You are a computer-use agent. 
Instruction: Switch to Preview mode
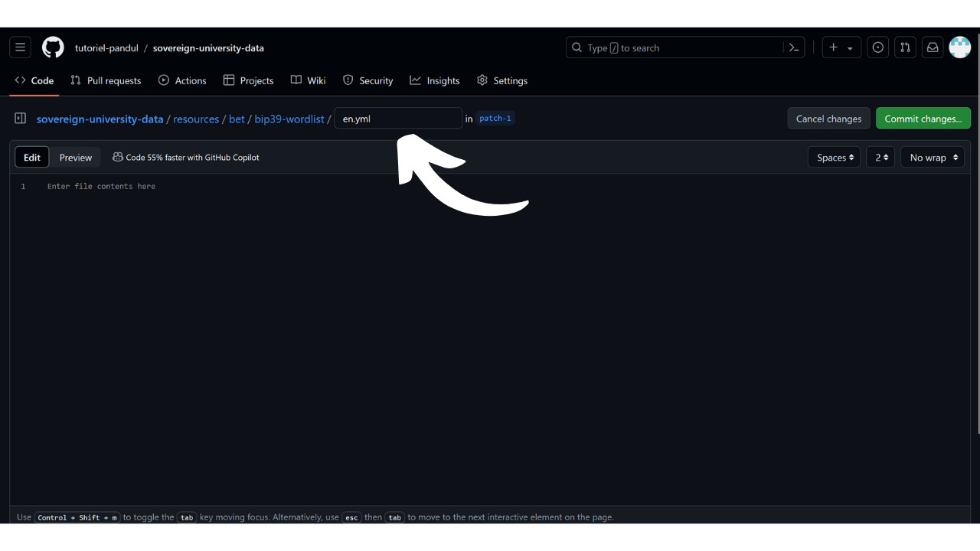[76, 158]
